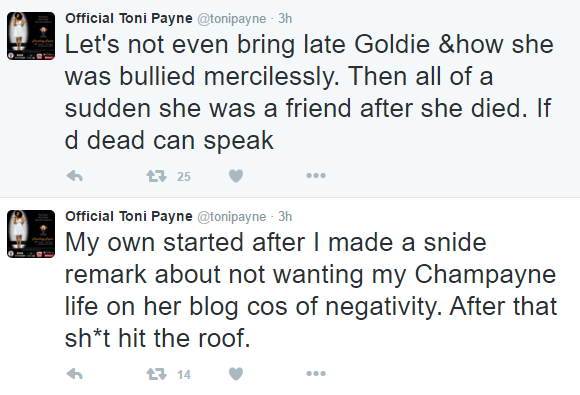Open more options on the Goldie tweet
Image resolution: width=580 pixels, height=395 pixels.
point(316,175)
